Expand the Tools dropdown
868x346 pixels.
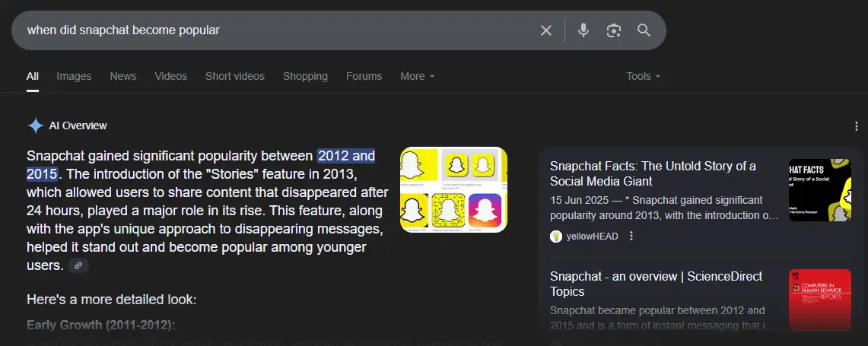pos(644,76)
